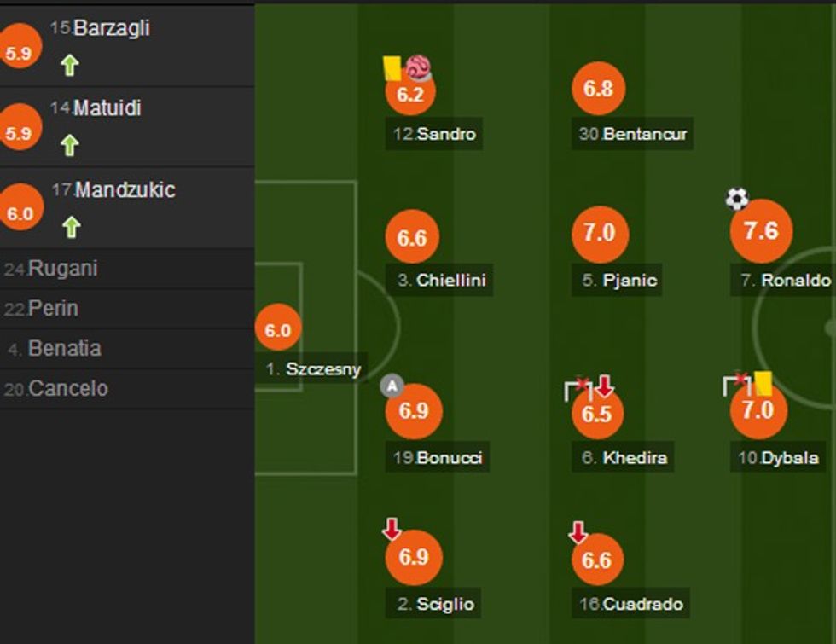Click the assist badge on Bonucci

(x=391, y=386)
